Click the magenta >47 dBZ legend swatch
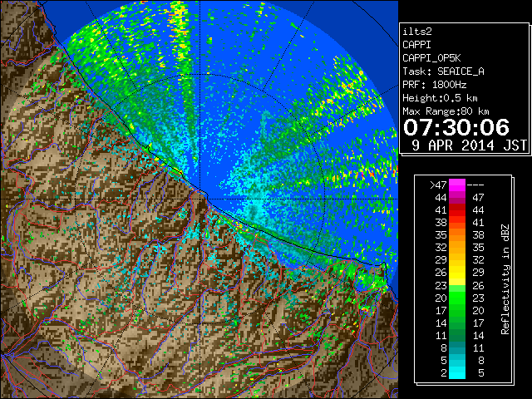The height and width of the screenshot is (399, 532). coord(457,185)
